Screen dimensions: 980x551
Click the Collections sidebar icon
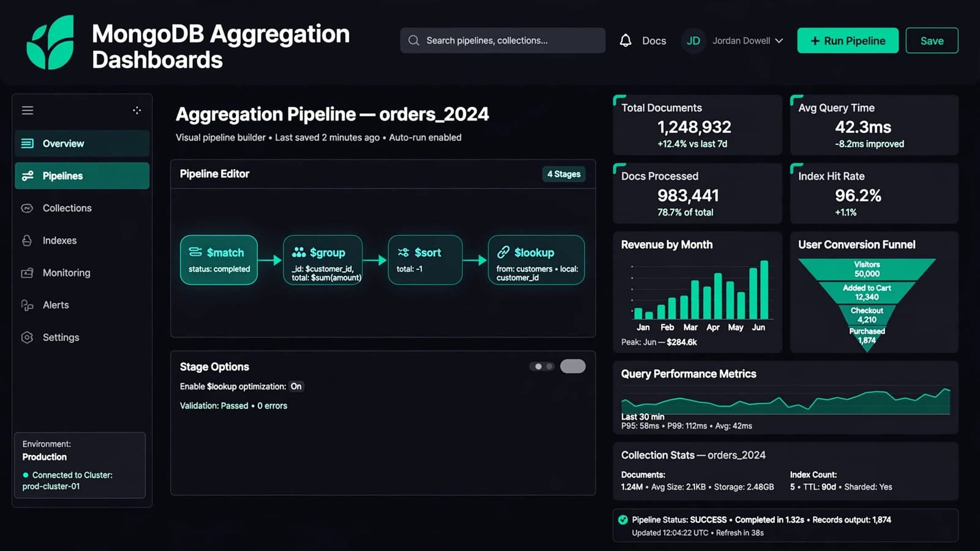[27, 208]
